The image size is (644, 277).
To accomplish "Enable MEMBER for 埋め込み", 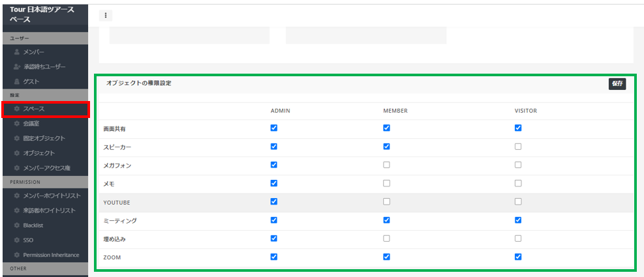I will coord(386,239).
